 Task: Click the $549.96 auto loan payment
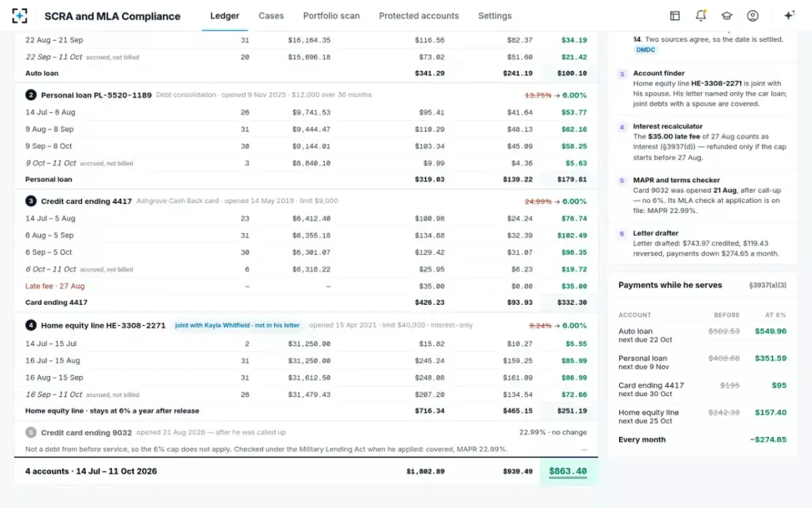tap(769, 331)
